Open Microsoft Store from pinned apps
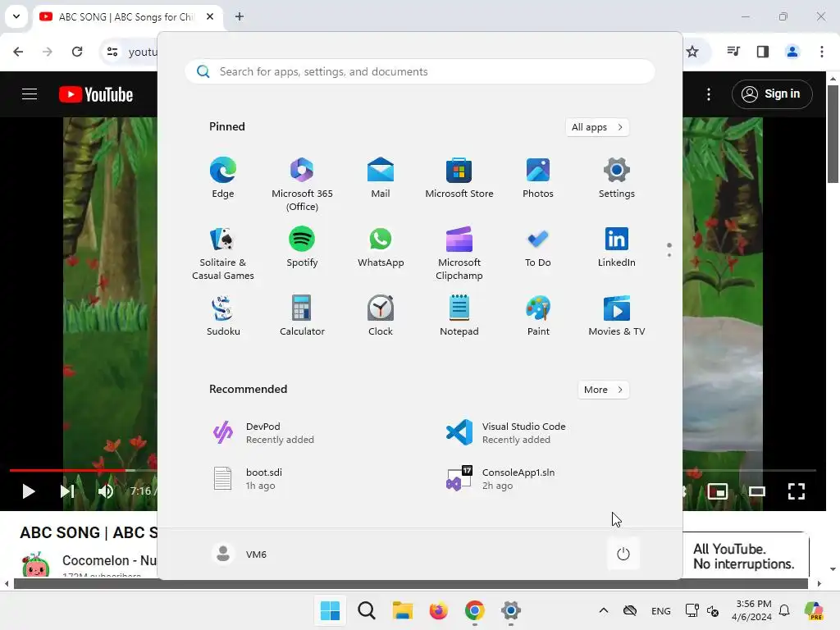The image size is (840, 630). click(459, 178)
